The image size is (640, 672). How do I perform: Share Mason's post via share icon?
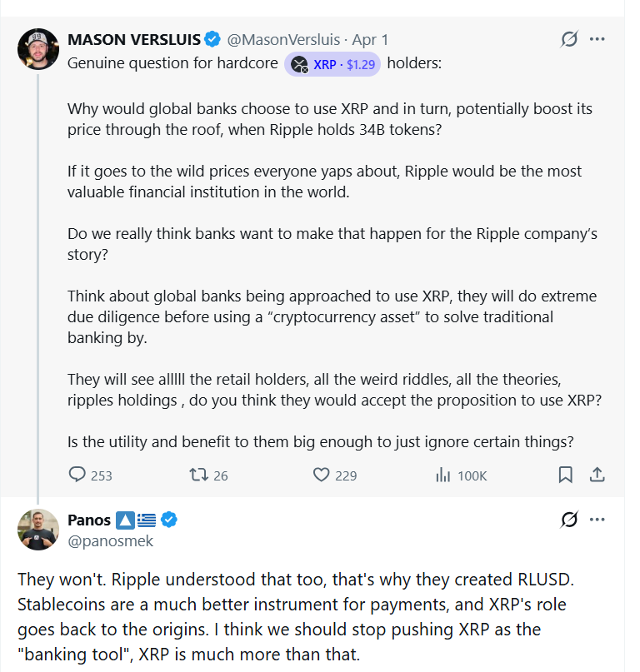point(597,475)
